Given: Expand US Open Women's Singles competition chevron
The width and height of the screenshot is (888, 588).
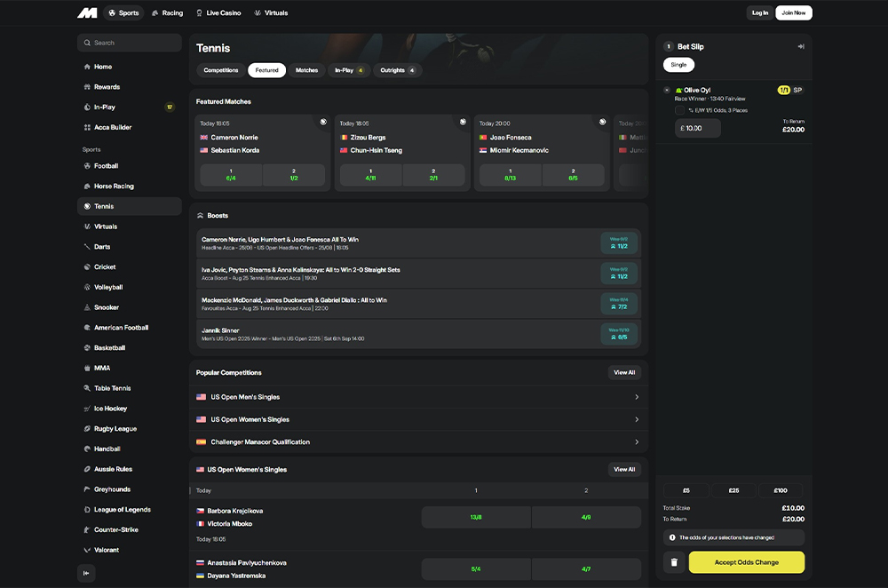Looking at the screenshot, I should pyautogui.click(x=637, y=420).
